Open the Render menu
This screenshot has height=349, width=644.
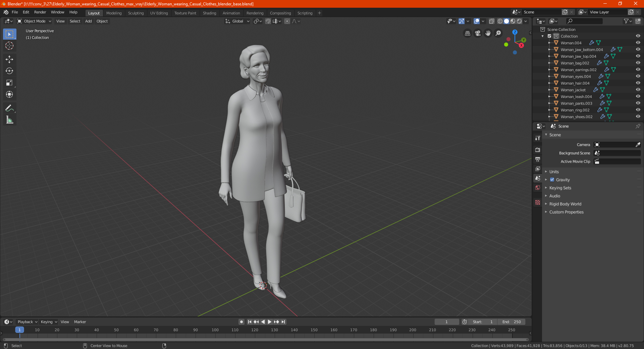[40, 12]
